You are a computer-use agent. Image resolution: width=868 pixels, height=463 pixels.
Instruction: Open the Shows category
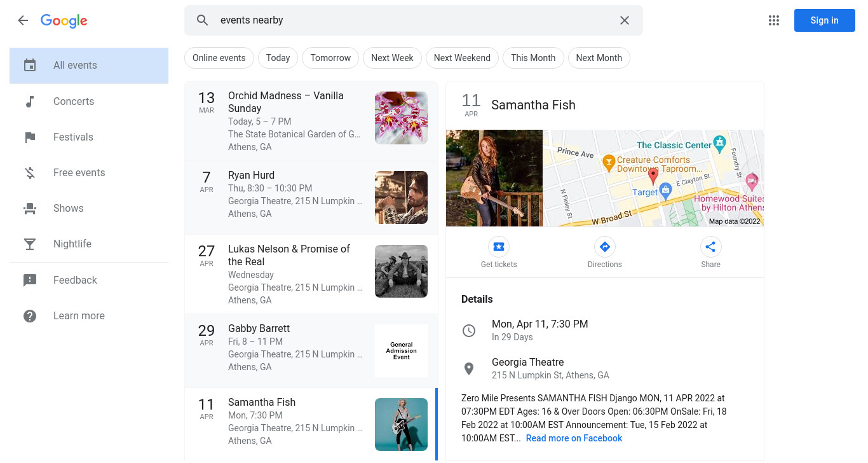pyautogui.click(x=89, y=208)
